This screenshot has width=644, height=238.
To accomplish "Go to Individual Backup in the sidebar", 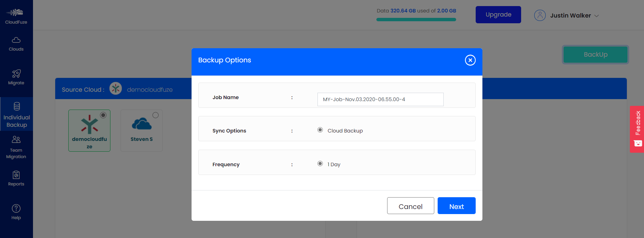I will click(16, 114).
